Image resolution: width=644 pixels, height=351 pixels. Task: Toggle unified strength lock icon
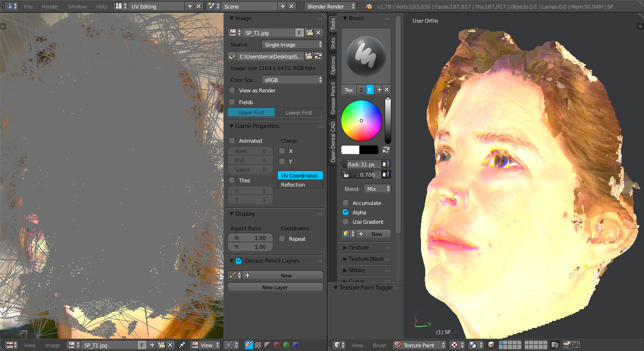346,174
